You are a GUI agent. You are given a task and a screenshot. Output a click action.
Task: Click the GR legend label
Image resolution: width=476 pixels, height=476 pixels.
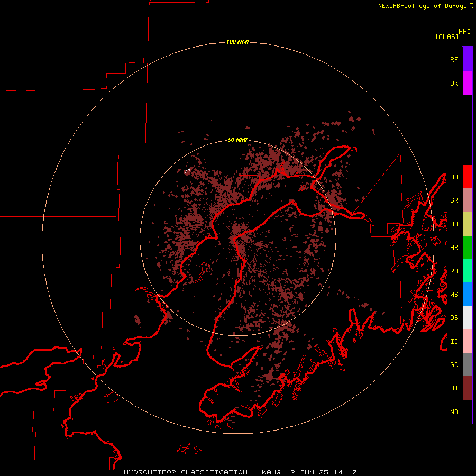click(454, 200)
